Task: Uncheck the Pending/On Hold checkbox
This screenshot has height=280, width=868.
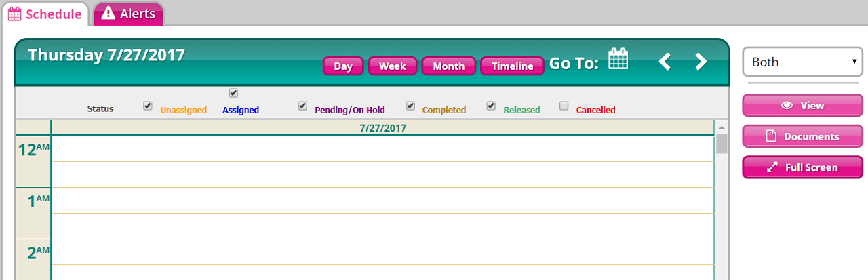Action: 303,106
